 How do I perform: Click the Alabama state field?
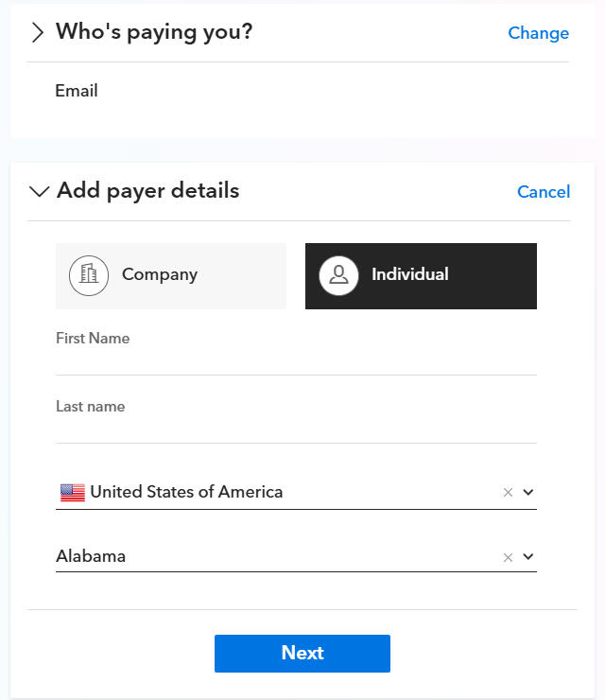pos(296,557)
